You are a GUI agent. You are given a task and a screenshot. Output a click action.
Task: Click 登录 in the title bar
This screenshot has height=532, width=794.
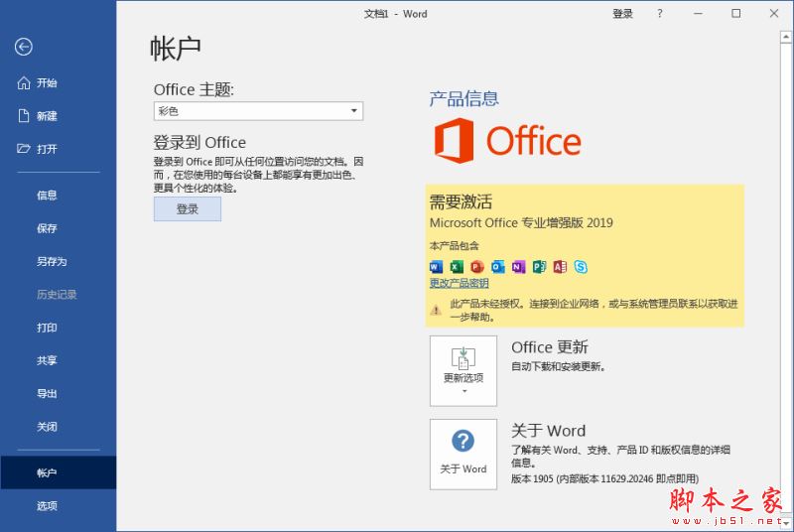(x=622, y=14)
